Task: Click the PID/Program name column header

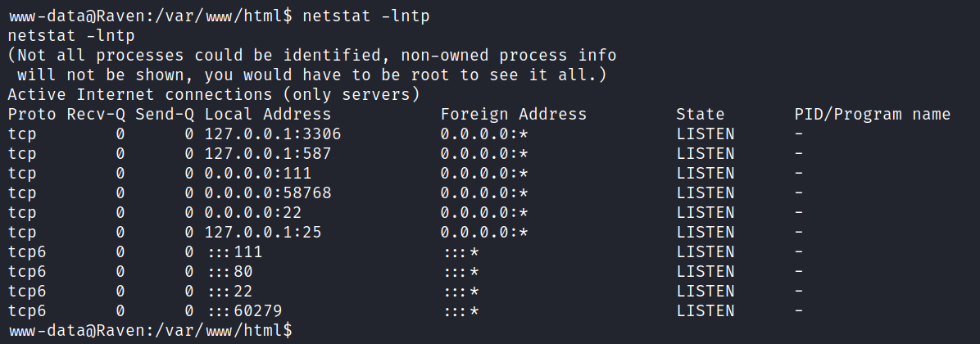Action: [872, 115]
